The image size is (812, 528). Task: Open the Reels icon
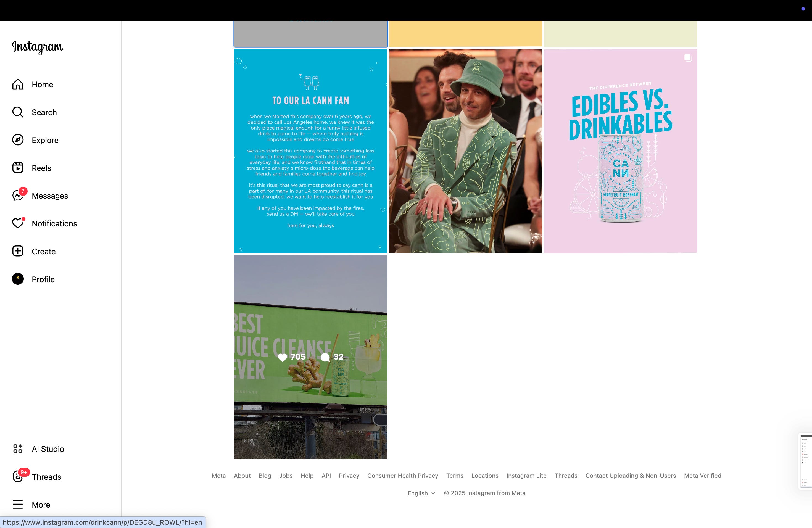click(x=18, y=168)
